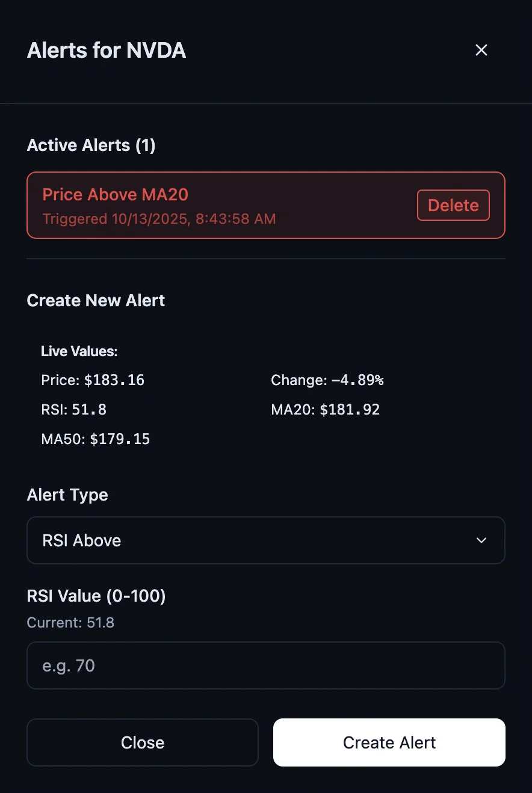Click the MA50 $179.15 value
Image resolution: width=532 pixels, height=793 pixels.
[120, 439]
